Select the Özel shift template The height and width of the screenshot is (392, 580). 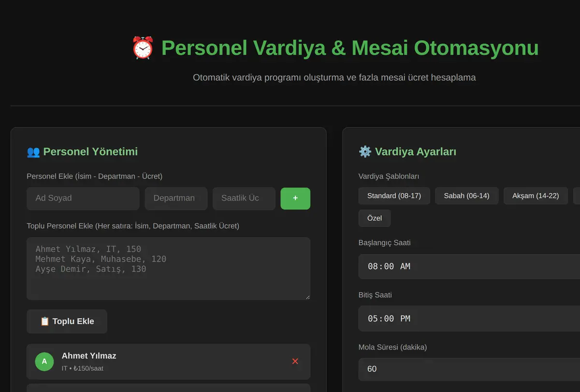(375, 218)
